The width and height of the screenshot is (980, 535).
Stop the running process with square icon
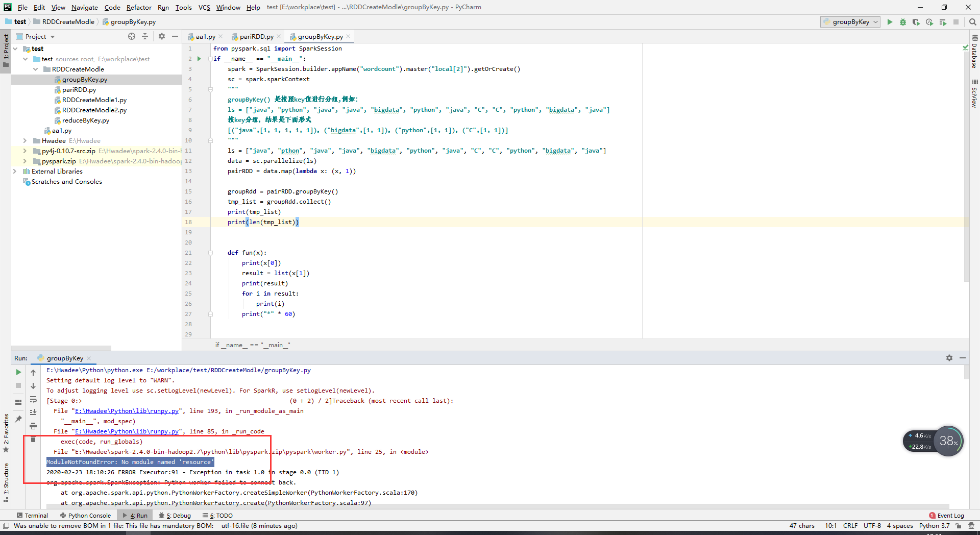pyautogui.click(x=18, y=385)
